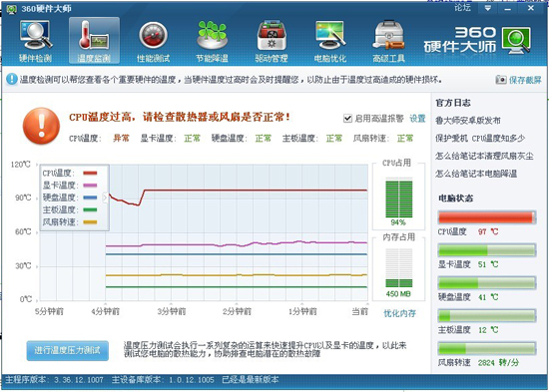Viewport: 549px width, 392px height.
Task: Click the 3分钟前 time axis label
Action: [172, 311]
